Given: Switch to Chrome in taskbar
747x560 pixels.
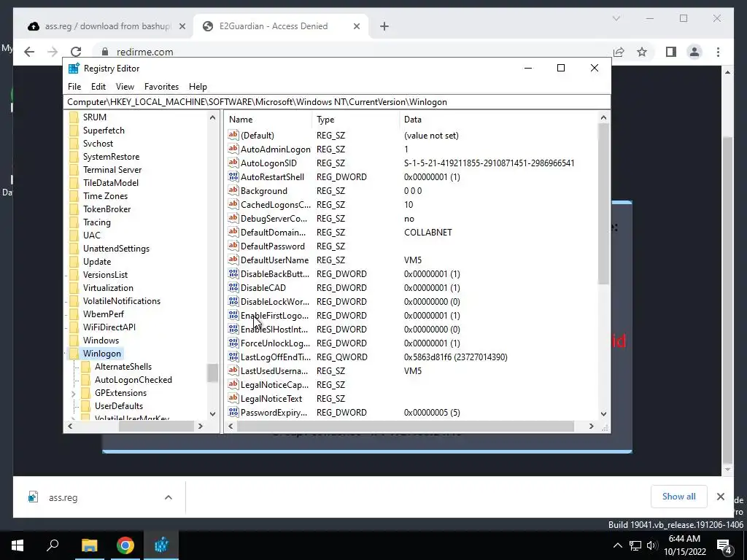Looking at the screenshot, I should pyautogui.click(x=125, y=545).
